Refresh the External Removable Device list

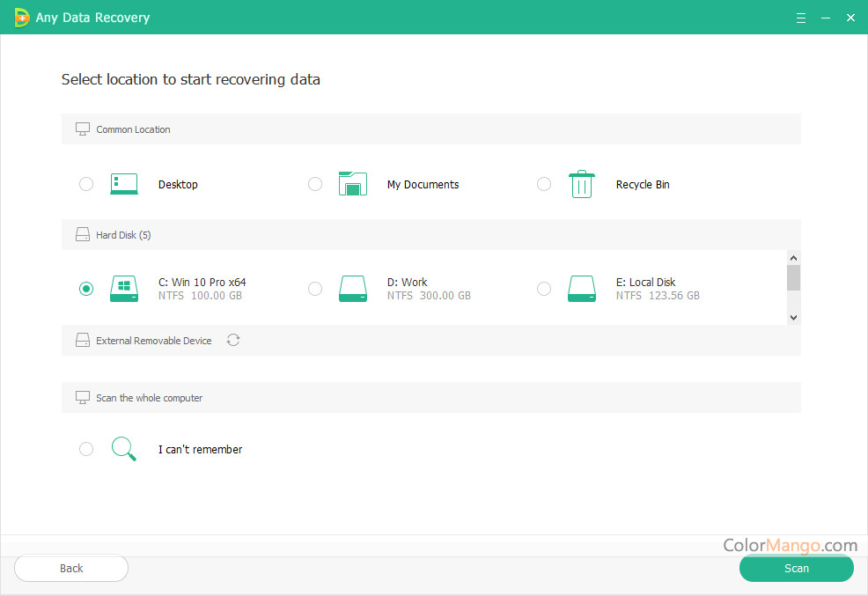(233, 340)
